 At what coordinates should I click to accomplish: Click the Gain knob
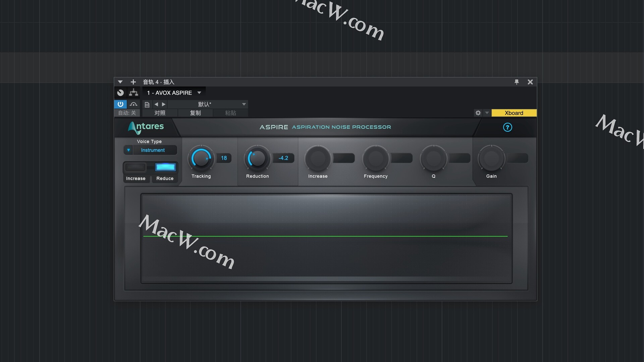tap(491, 159)
